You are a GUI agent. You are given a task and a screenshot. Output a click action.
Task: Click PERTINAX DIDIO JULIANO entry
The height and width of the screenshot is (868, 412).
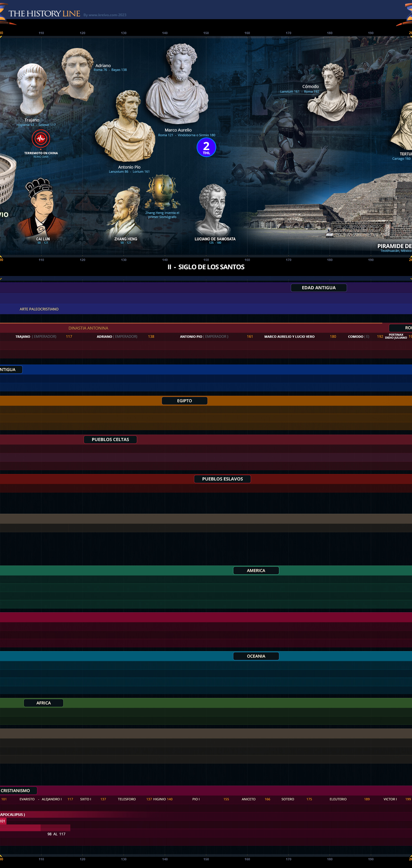396,336
